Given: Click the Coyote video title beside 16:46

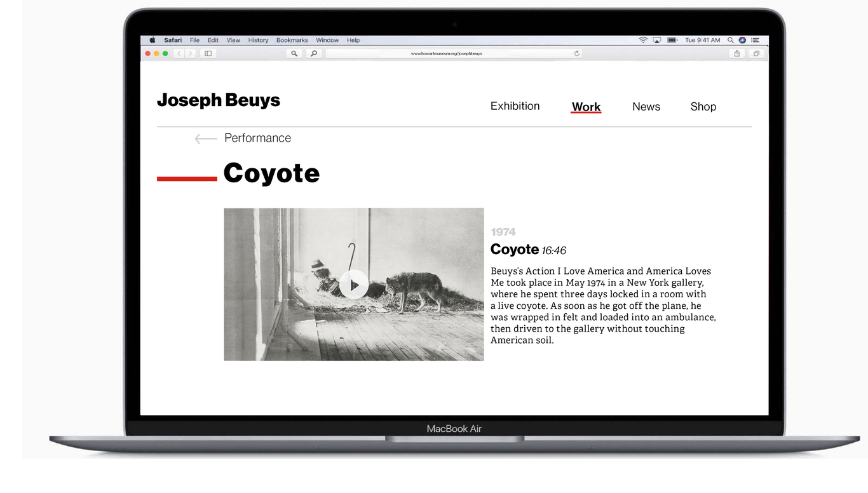Looking at the screenshot, I should (x=515, y=249).
